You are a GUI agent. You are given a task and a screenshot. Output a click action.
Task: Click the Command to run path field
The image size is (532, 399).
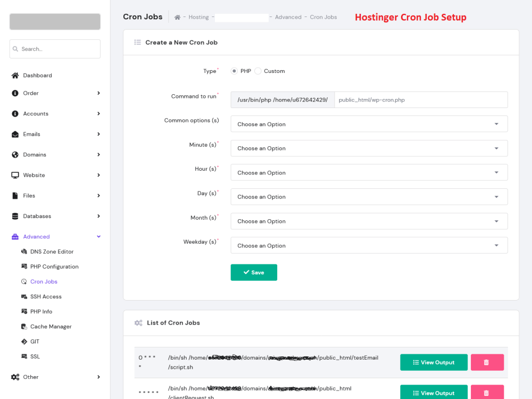coord(421,100)
